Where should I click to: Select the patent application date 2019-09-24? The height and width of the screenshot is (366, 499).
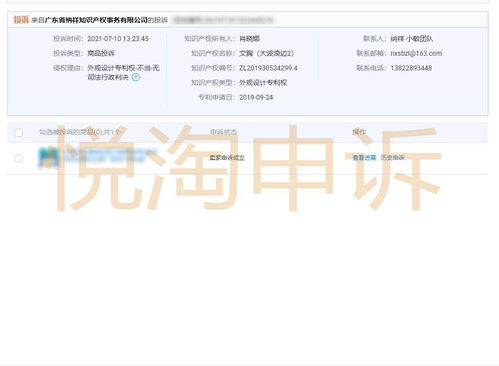[256, 97]
